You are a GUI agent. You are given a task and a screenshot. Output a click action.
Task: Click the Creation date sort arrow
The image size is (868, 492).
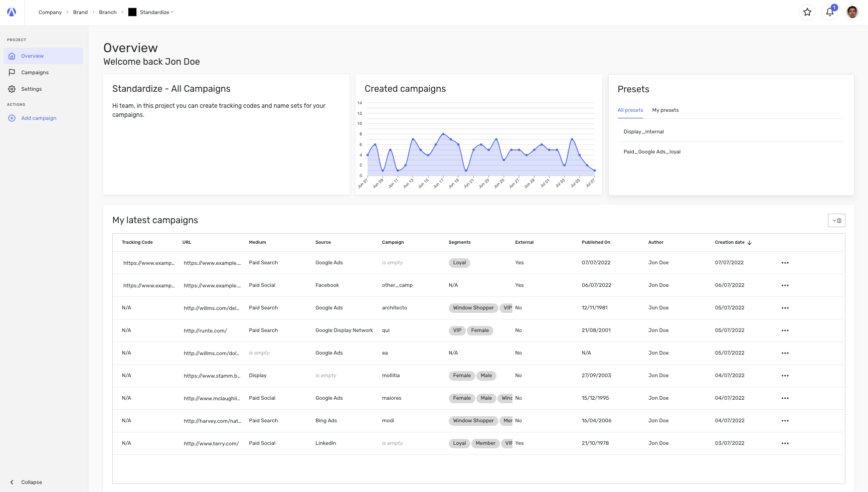coord(750,242)
